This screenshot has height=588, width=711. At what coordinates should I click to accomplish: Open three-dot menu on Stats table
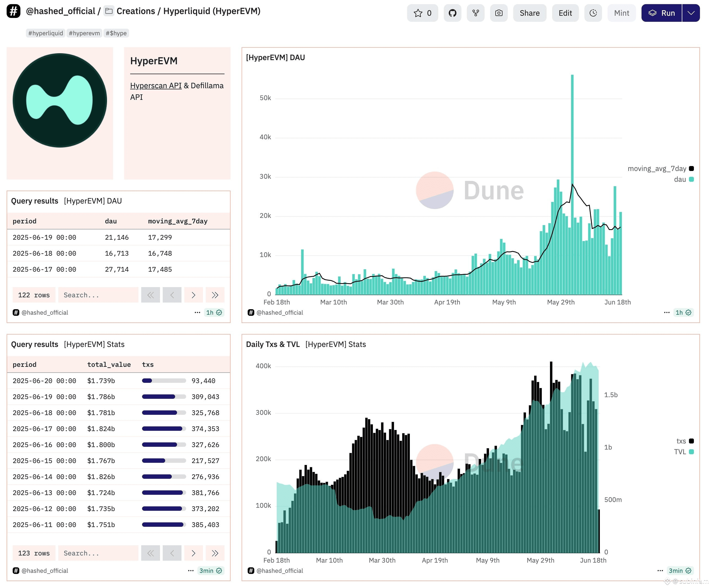[x=191, y=570]
